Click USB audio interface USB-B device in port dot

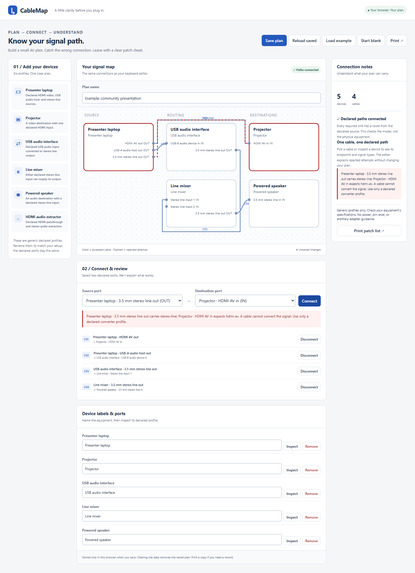[167, 143]
